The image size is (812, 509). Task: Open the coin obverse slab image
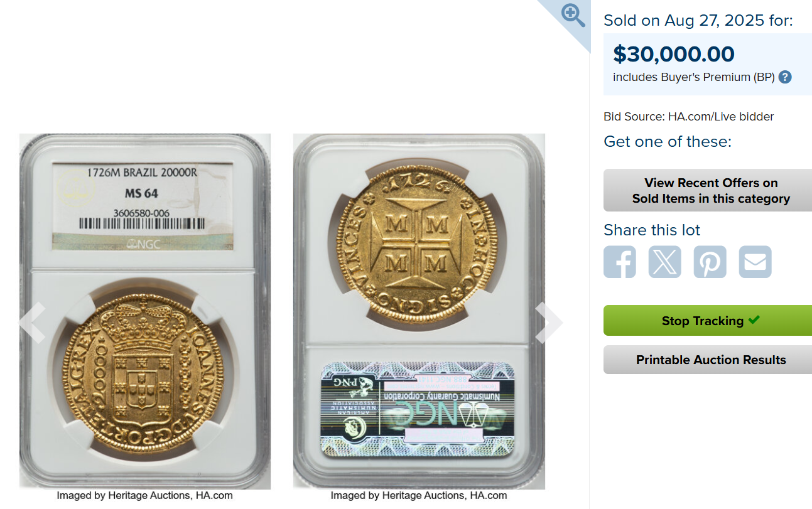145,311
